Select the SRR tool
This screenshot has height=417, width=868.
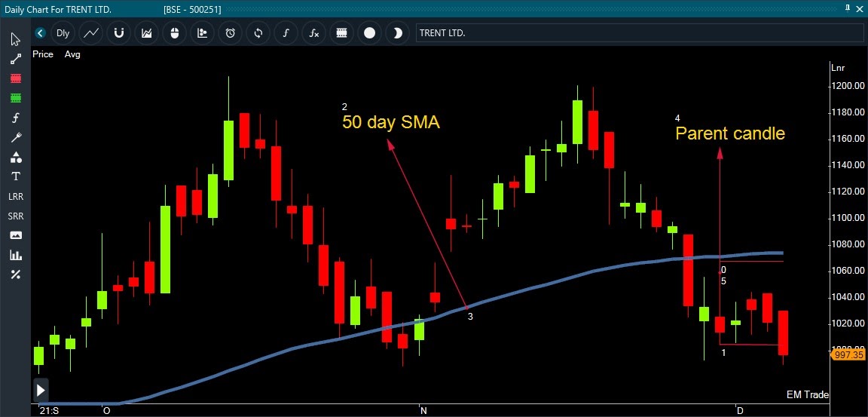click(16, 216)
